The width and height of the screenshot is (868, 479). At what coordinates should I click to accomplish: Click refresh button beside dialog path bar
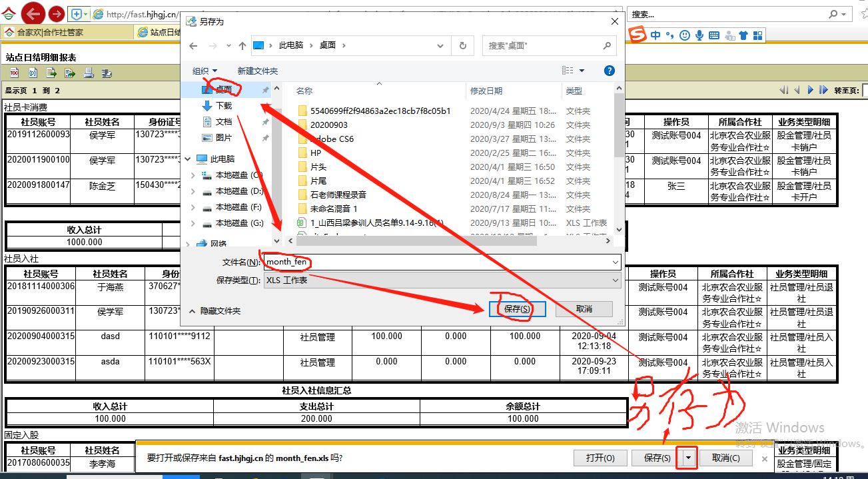[463, 45]
